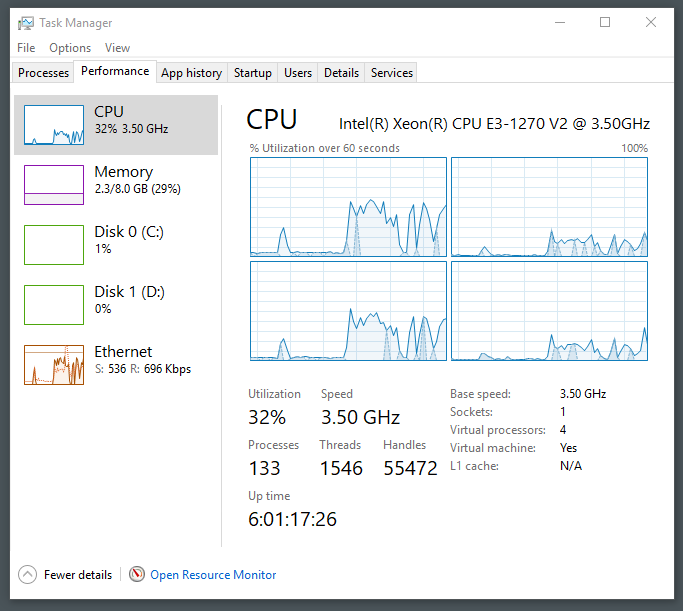Click the Virtual machine Yes value
The image size is (683, 611).
tap(568, 448)
